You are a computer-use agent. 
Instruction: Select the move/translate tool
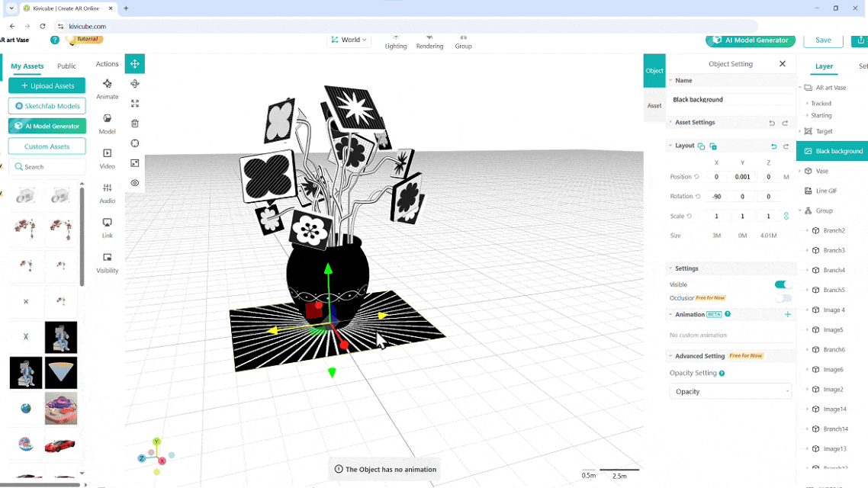(135, 64)
